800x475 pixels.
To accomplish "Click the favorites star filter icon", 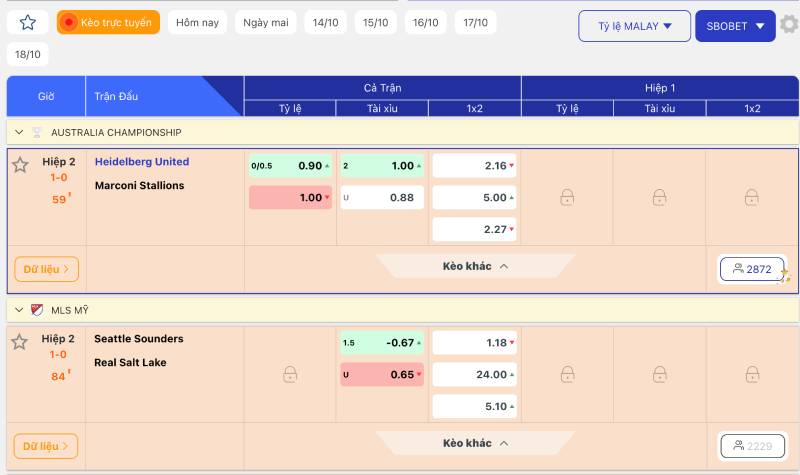I will click(28, 22).
